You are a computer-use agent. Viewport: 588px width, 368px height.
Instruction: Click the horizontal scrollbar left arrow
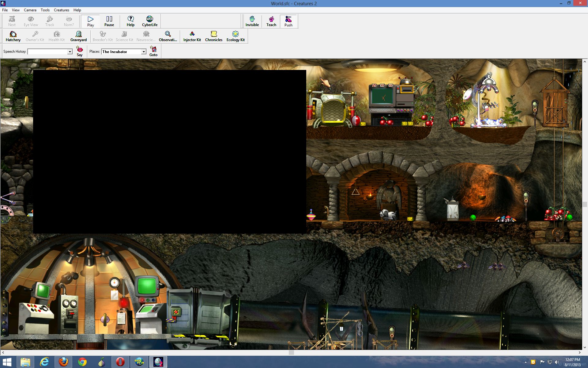[x=3, y=353]
